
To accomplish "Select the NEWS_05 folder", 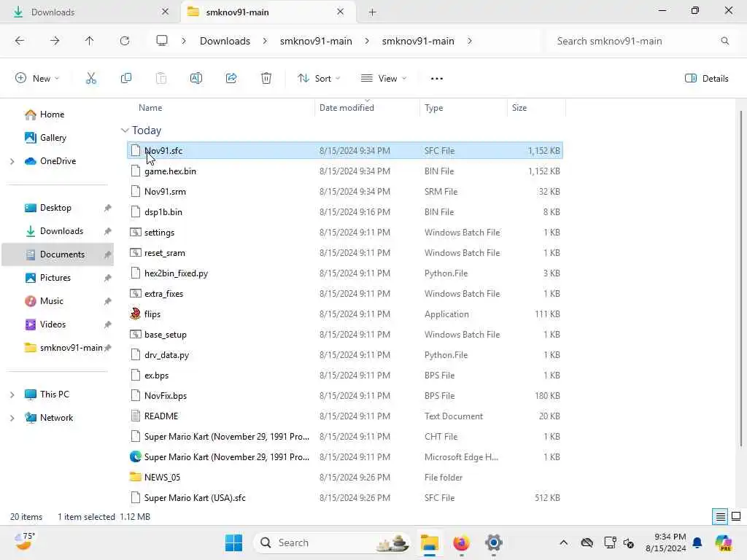I will tap(345, 478).
